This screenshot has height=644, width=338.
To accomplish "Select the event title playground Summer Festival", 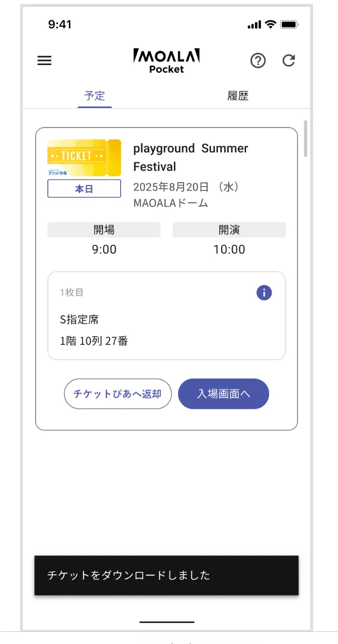I will [190, 157].
